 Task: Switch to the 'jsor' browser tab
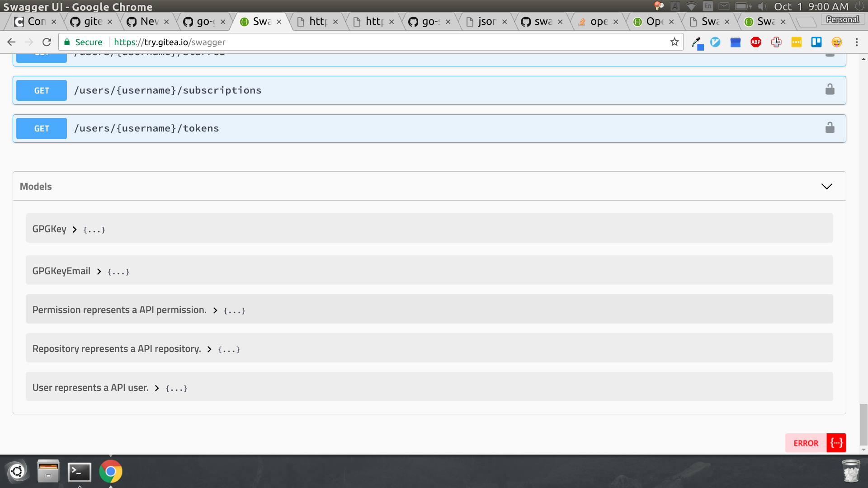click(486, 21)
